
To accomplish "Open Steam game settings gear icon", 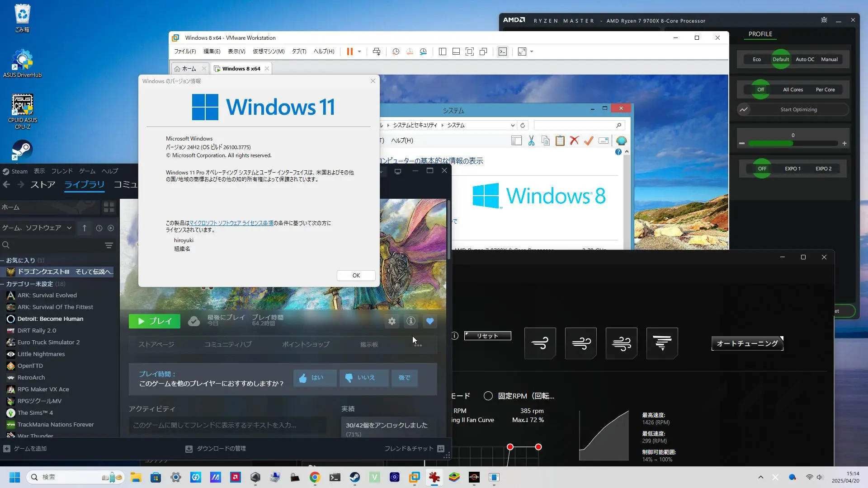I will coord(392,321).
